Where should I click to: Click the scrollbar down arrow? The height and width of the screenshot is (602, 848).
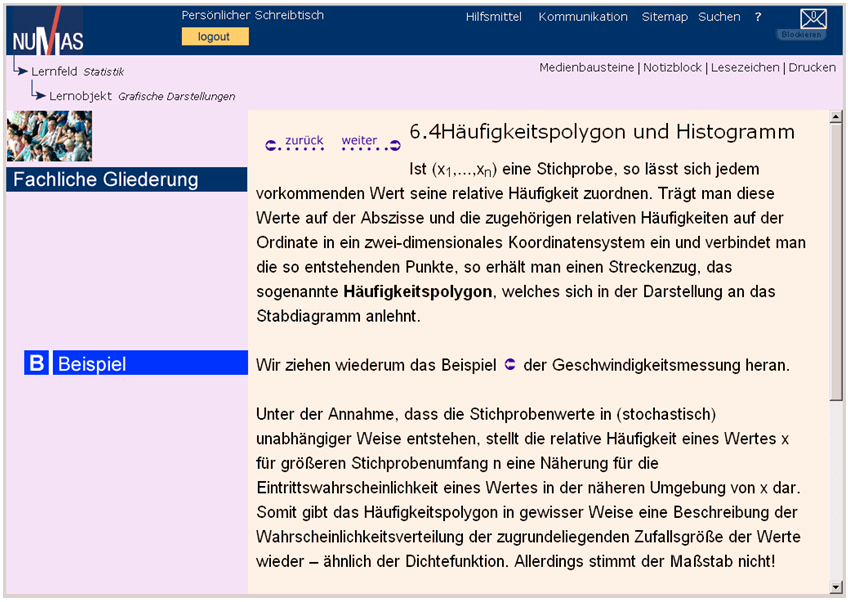coord(836,587)
